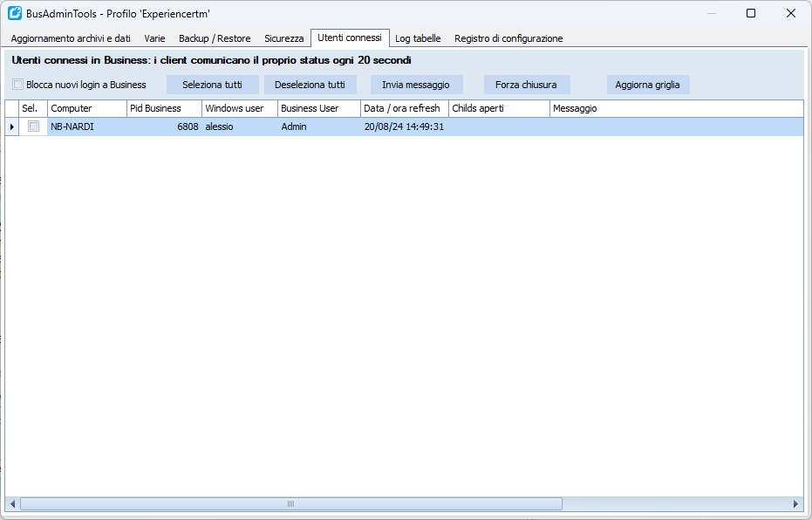Image resolution: width=812 pixels, height=520 pixels.
Task: Click the BusAdminTools app icon in title bar
Action: click(15, 13)
